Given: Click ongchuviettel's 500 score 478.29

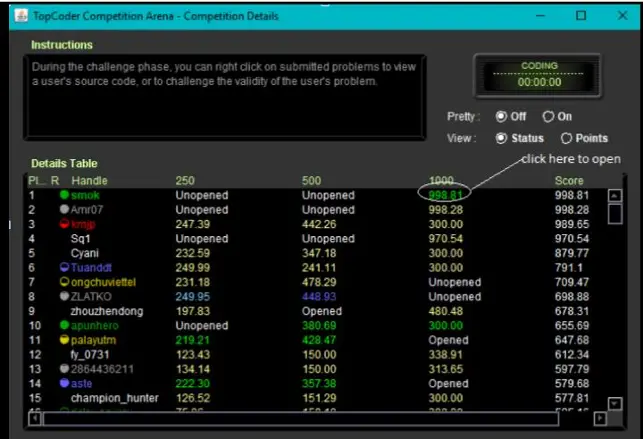Looking at the screenshot, I should coord(319,282).
